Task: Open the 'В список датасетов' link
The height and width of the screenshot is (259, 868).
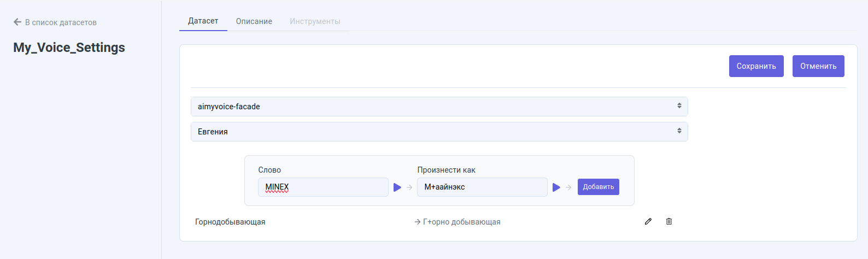Action: coord(61,22)
